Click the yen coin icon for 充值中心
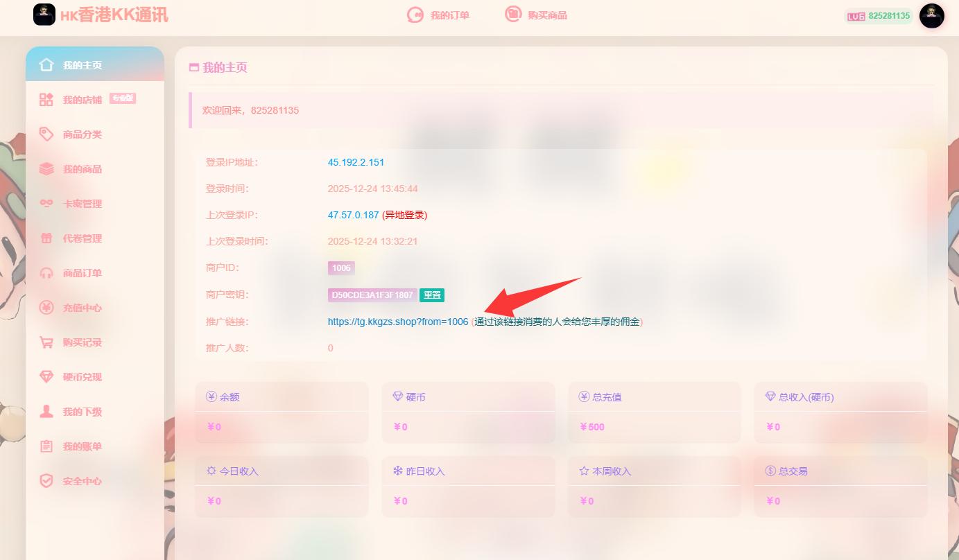 (x=46, y=308)
